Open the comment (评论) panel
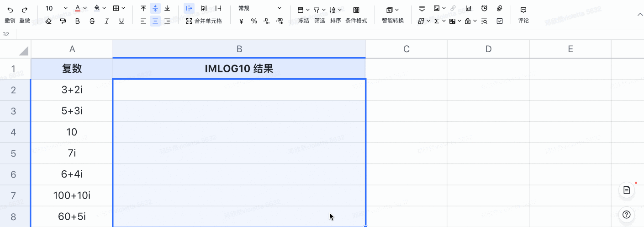Screen dimensions: 644x227 523,14
